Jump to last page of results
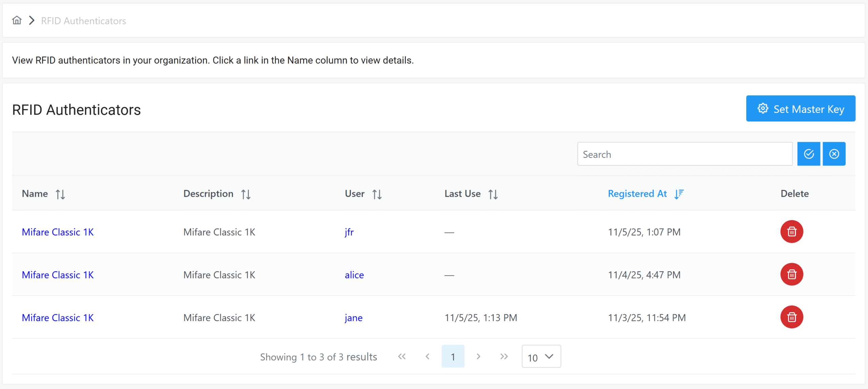The height and width of the screenshot is (389, 868). 504,356
